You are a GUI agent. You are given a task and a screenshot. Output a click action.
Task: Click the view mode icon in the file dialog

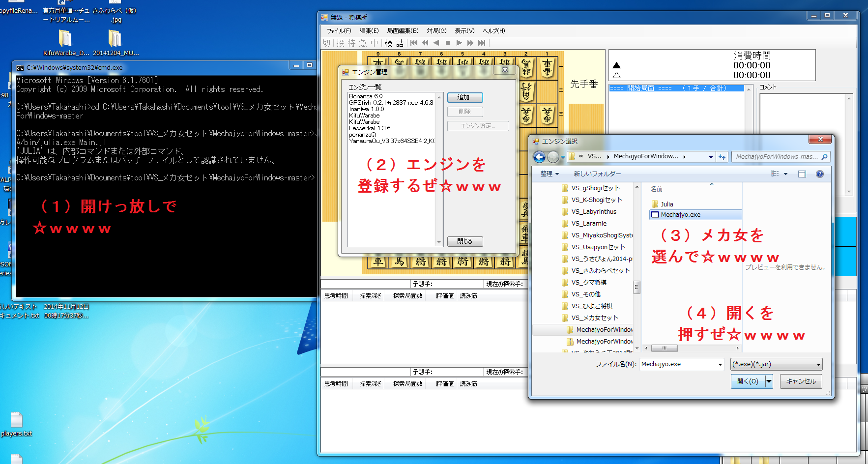(x=775, y=174)
